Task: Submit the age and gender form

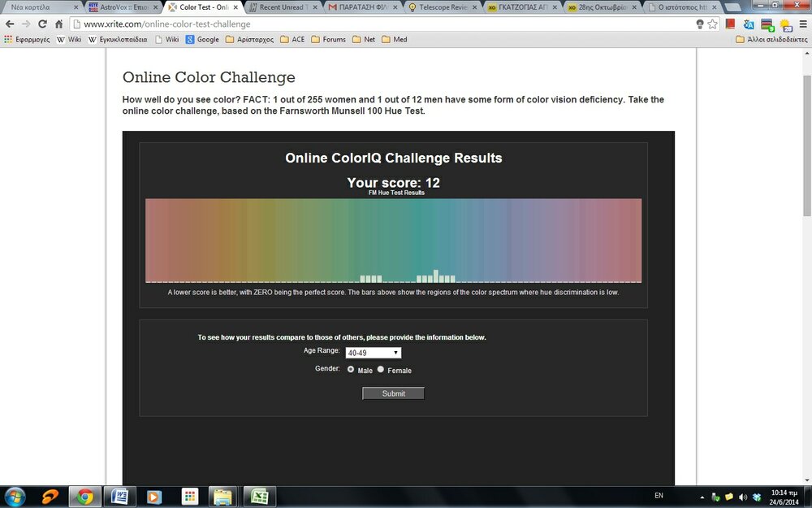Action: [393, 393]
